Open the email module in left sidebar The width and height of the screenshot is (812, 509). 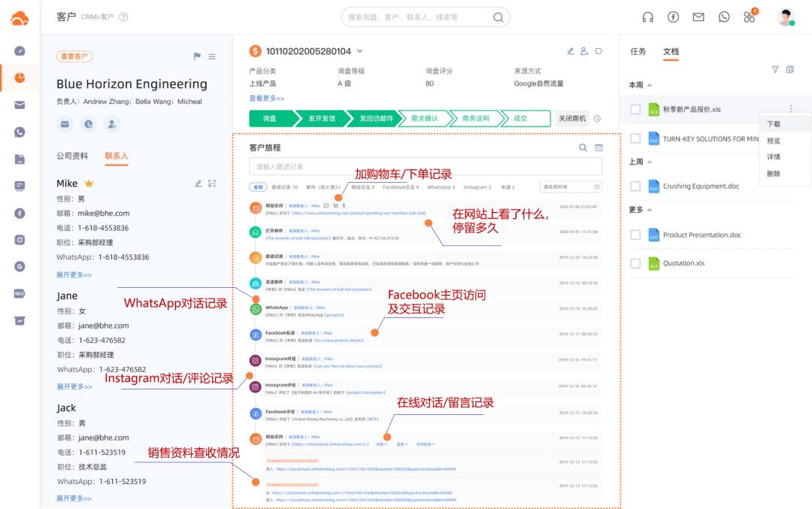[20, 105]
